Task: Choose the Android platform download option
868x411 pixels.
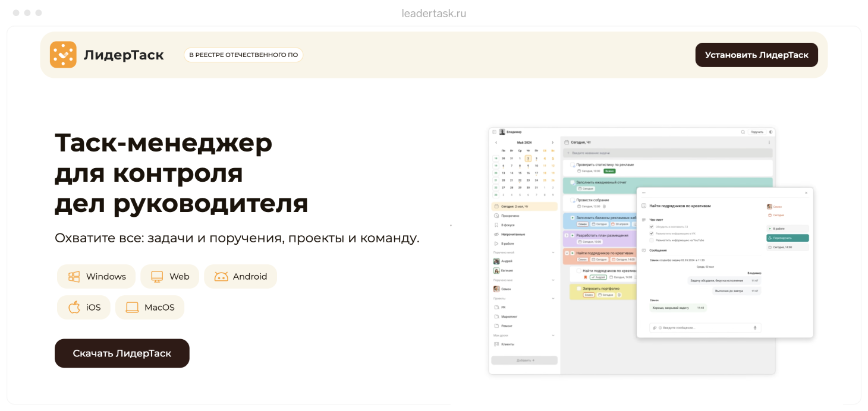Action: click(x=240, y=276)
